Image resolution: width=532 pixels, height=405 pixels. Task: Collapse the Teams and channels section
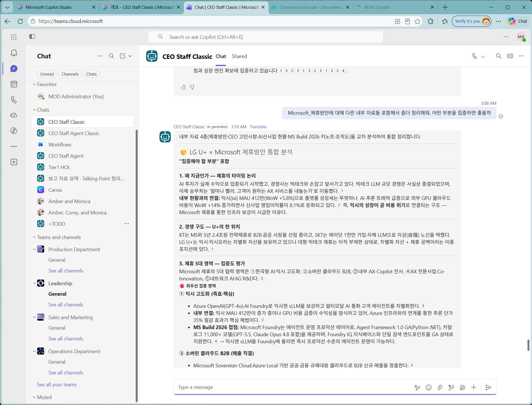(x=34, y=237)
